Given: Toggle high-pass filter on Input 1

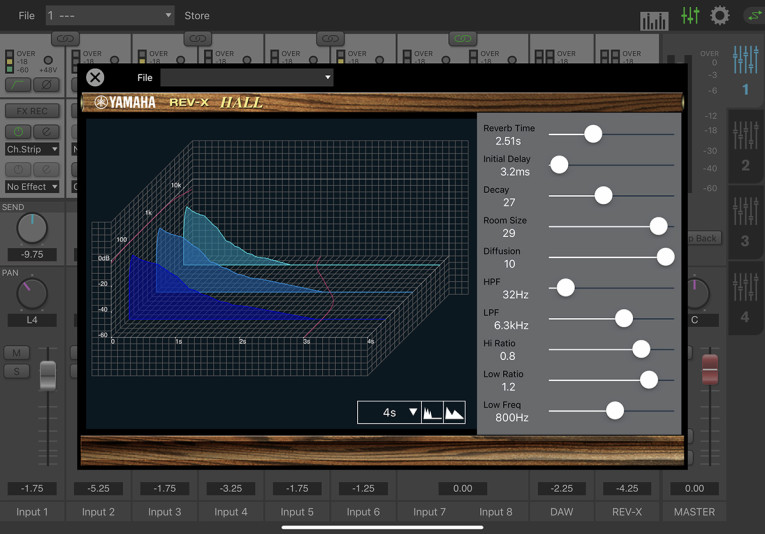Looking at the screenshot, I should click(x=18, y=85).
